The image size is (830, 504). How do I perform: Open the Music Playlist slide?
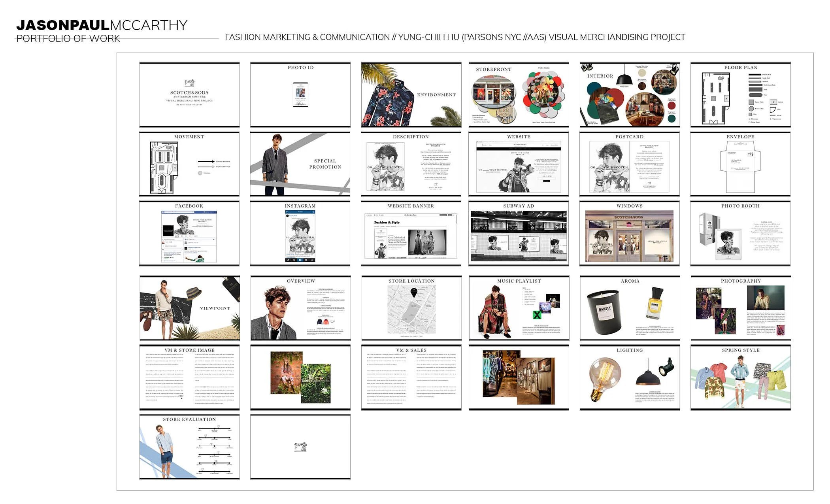tap(519, 308)
